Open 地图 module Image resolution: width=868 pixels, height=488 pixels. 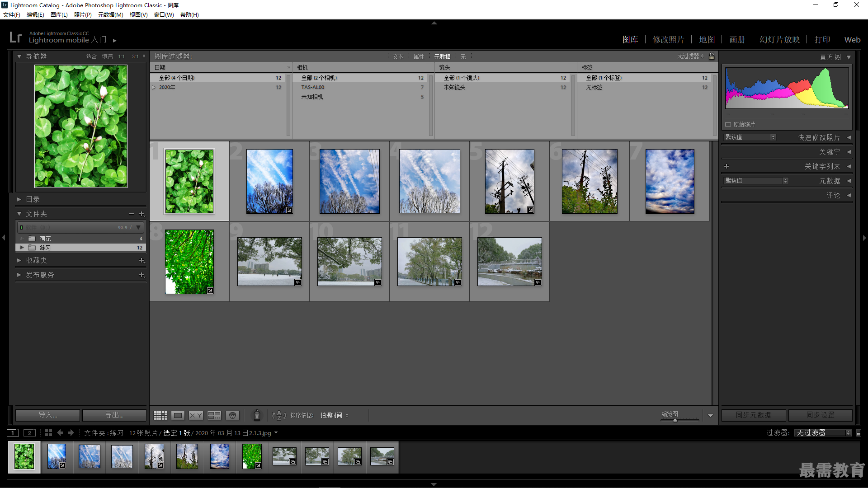click(x=707, y=40)
